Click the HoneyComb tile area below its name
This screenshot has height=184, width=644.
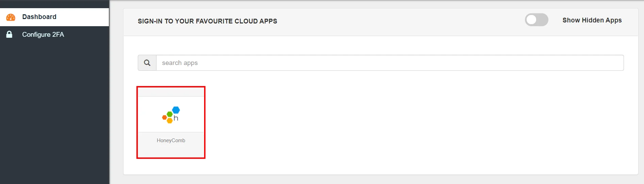tap(171, 151)
